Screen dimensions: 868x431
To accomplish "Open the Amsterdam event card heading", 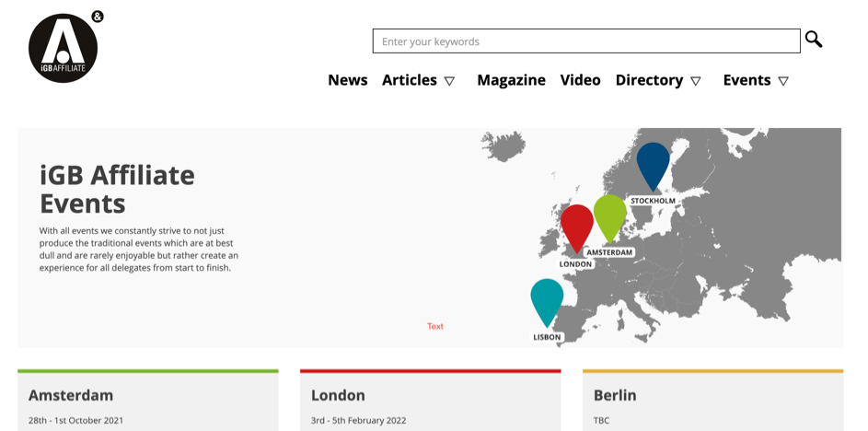I will coord(71,395).
